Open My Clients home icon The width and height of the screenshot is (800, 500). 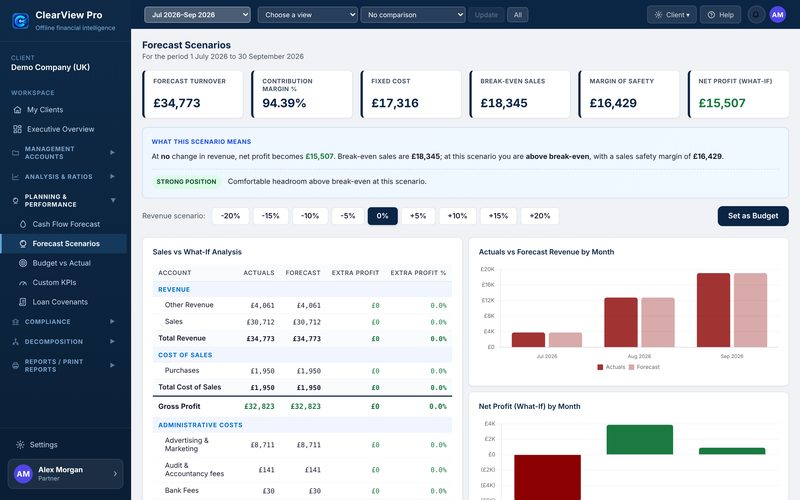(17, 110)
